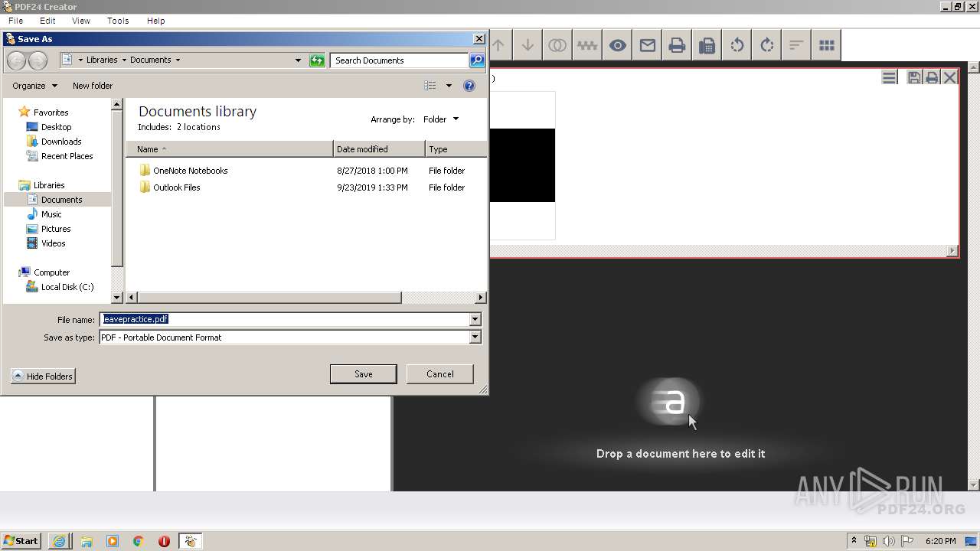
Task: Open the File name dropdown arrow
Action: pos(475,319)
